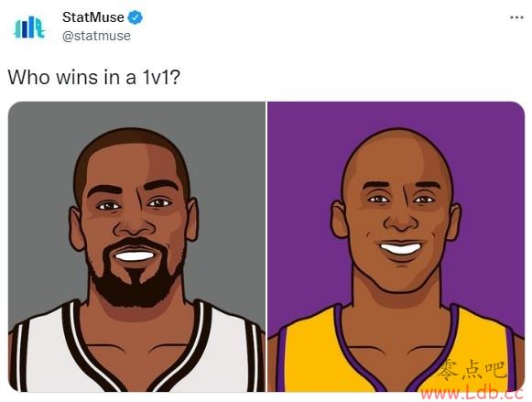Select the tweet text 'Who wins in a 1v1?'
Screen dimensions: 532x402
pos(94,77)
